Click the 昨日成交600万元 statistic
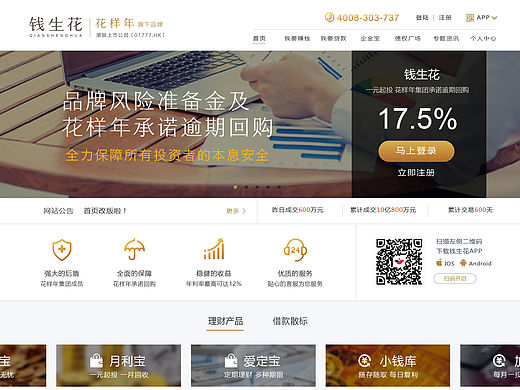Screen dimensions: 520x390 coord(297,210)
